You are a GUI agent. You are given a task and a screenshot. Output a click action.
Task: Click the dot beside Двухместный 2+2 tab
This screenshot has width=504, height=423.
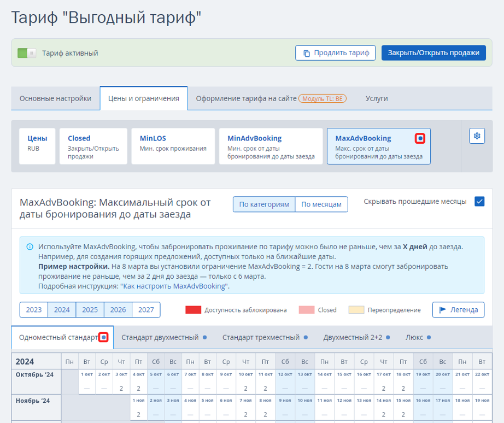(x=388, y=337)
